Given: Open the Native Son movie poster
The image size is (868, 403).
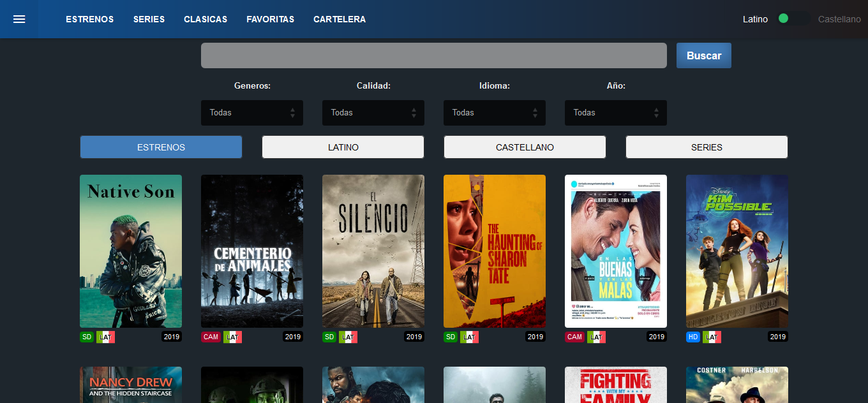Looking at the screenshot, I should point(131,251).
